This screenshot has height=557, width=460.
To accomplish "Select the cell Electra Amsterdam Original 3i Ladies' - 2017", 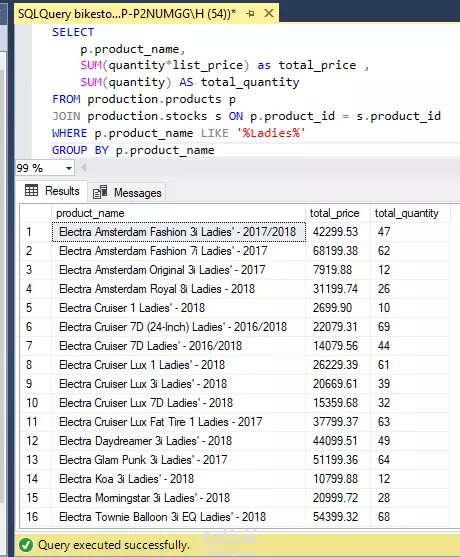I will (179, 270).
